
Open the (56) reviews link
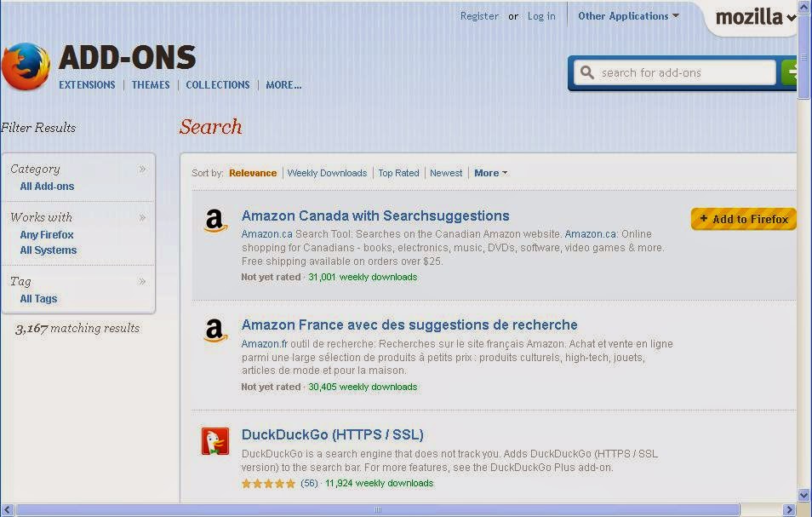[309, 483]
